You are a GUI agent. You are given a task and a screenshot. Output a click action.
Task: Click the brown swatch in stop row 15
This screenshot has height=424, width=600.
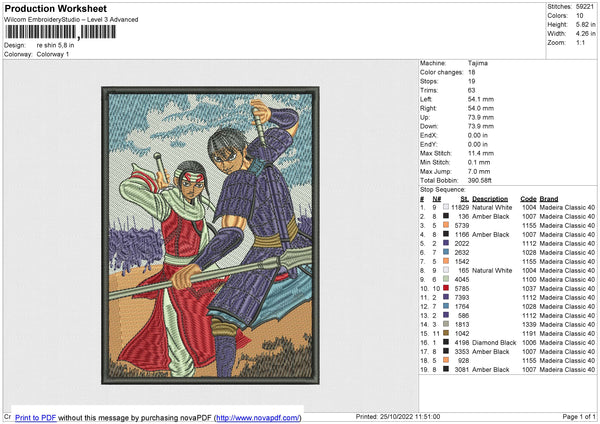coord(446,333)
